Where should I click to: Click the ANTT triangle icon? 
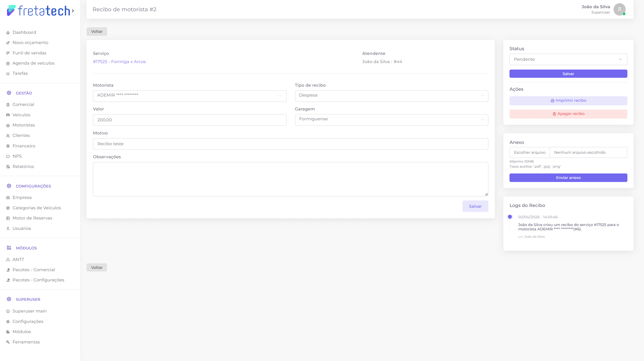pyautogui.click(x=8, y=260)
